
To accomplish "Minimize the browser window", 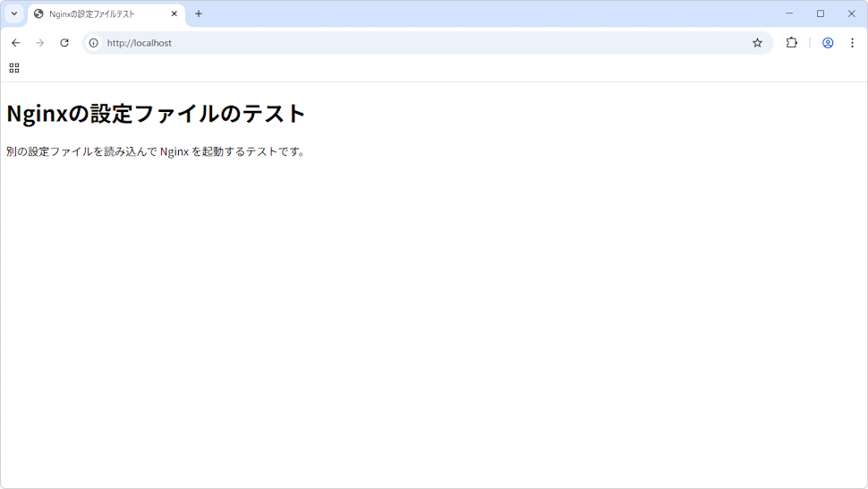I will pyautogui.click(x=789, y=13).
